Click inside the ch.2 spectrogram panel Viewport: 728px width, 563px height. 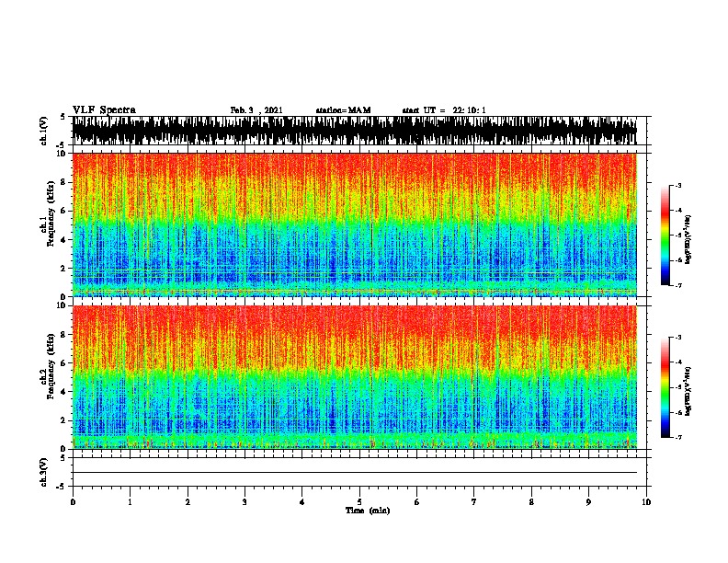click(355, 377)
